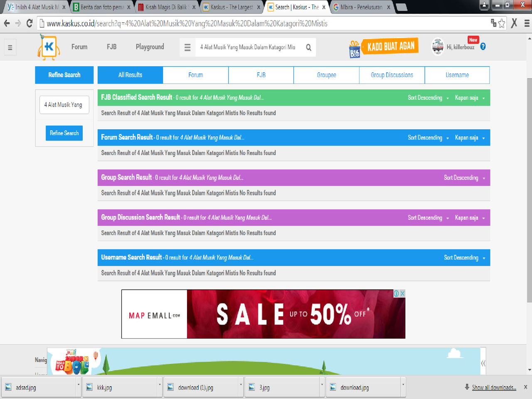The image size is (532, 399).
Task: Open Sort Descending dropdown in Group Search Result
Action: [x=464, y=177]
